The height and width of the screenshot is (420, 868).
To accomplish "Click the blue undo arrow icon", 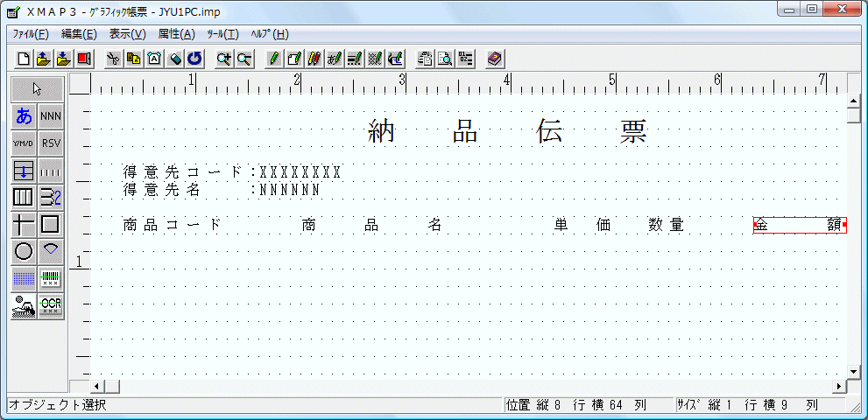I will 194,58.
